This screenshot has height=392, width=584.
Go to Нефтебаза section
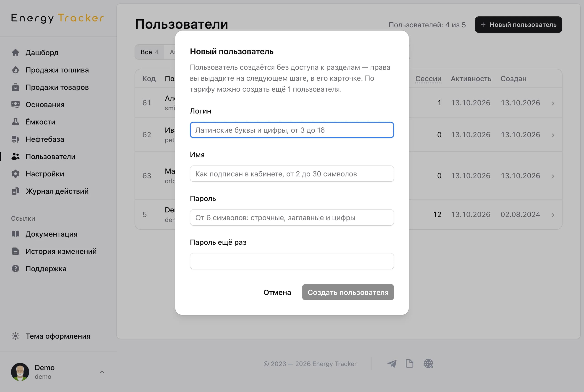point(45,139)
